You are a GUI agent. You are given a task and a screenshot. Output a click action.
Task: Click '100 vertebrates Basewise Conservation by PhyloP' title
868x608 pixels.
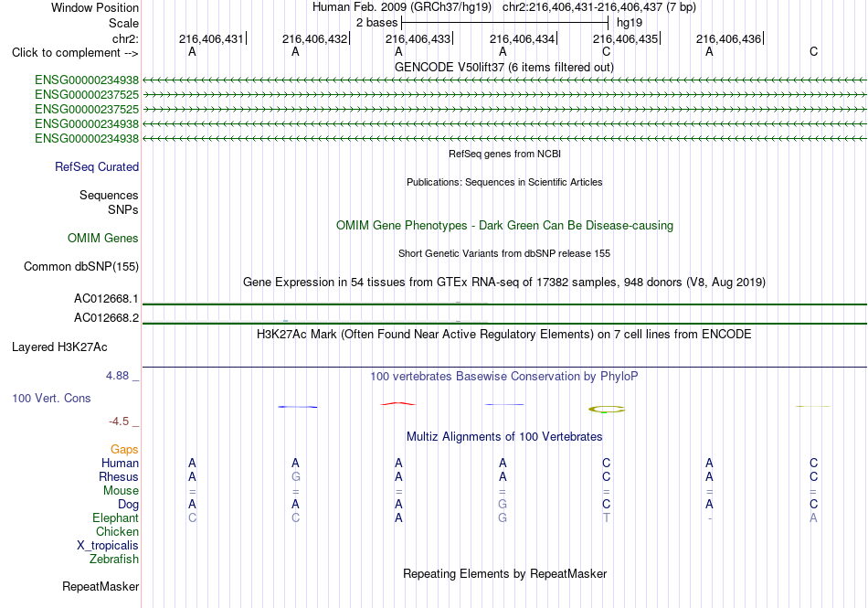(x=503, y=376)
